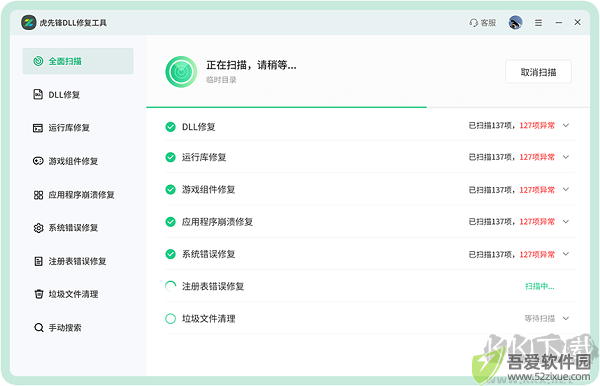Click spinning loader beside 注册表错误修复 row

170,286
